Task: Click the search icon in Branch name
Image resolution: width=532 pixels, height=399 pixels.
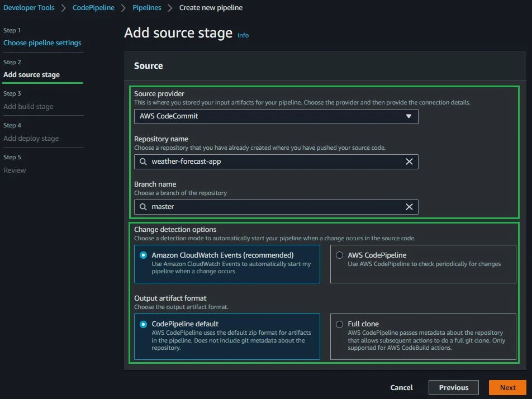Action: click(x=143, y=207)
